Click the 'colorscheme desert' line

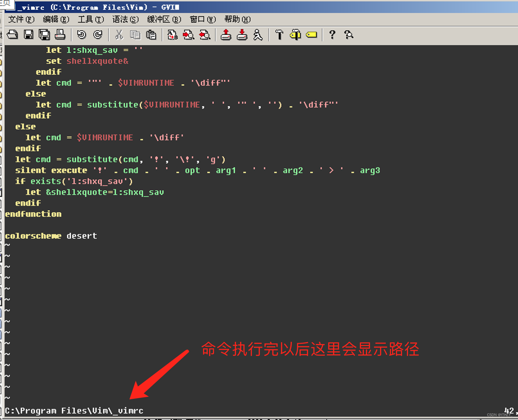pos(51,236)
